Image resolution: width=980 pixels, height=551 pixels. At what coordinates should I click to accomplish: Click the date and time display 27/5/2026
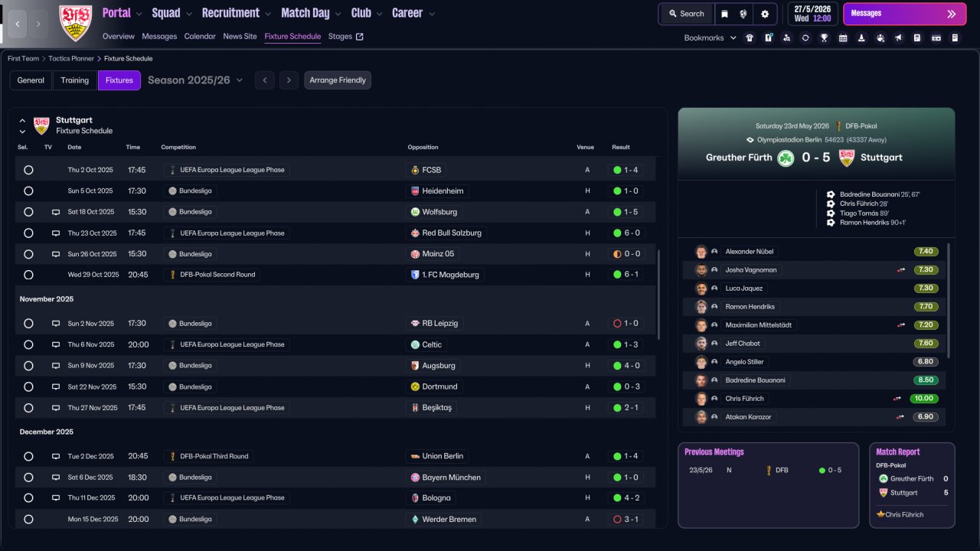click(812, 14)
